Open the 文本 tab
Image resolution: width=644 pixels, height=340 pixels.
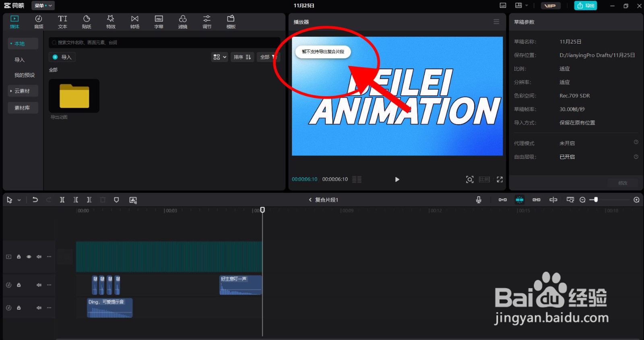[62, 22]
